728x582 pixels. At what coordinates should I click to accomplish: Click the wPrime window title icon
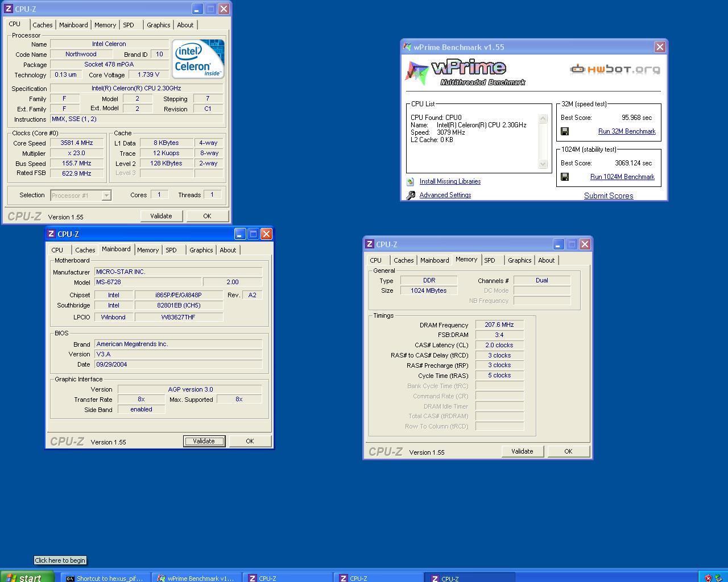pyautogui.click(x=407, y=47)
